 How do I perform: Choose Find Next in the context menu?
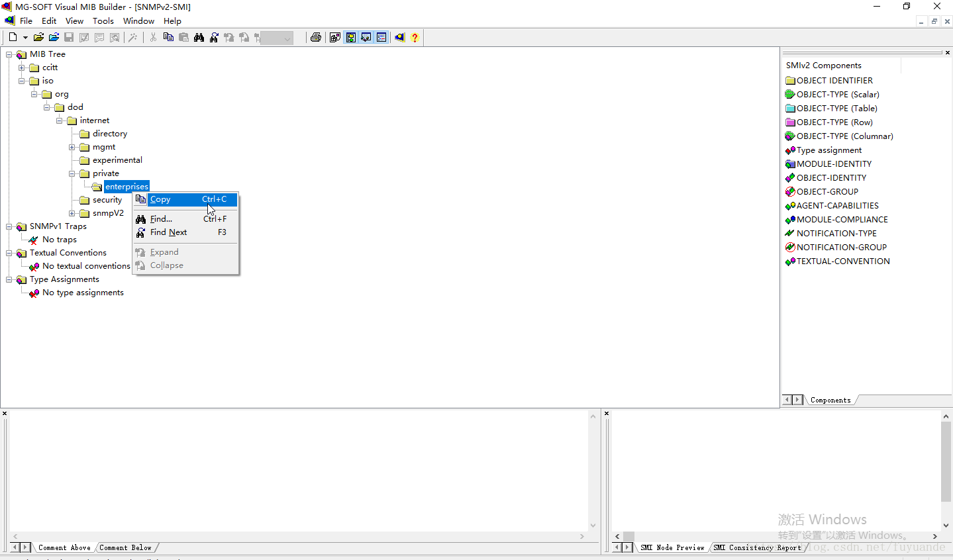pyautogui.click(x=185, y=232)
